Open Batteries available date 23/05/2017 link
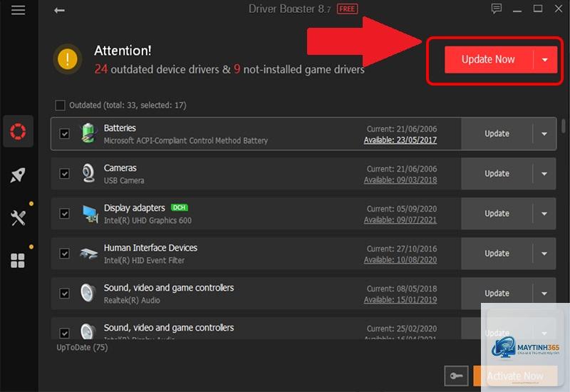This screenshot has width=570, height=392. (x=400, y=140)
